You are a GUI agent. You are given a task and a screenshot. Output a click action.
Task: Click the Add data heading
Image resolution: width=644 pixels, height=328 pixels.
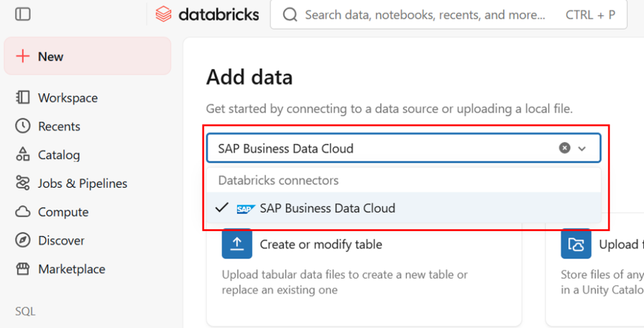249,77
